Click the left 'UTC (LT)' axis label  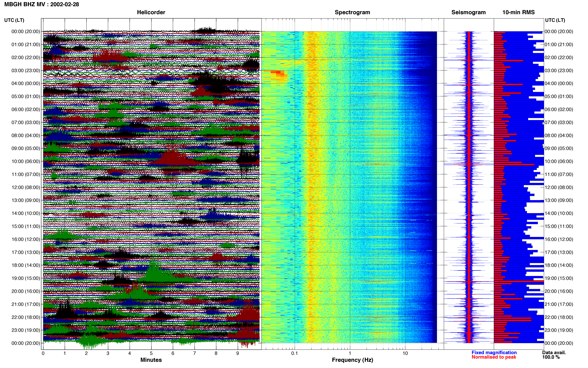click(14, 20)
